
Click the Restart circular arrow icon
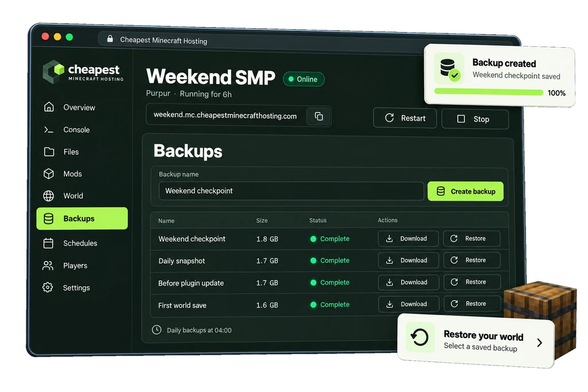(x=389, y=118)
